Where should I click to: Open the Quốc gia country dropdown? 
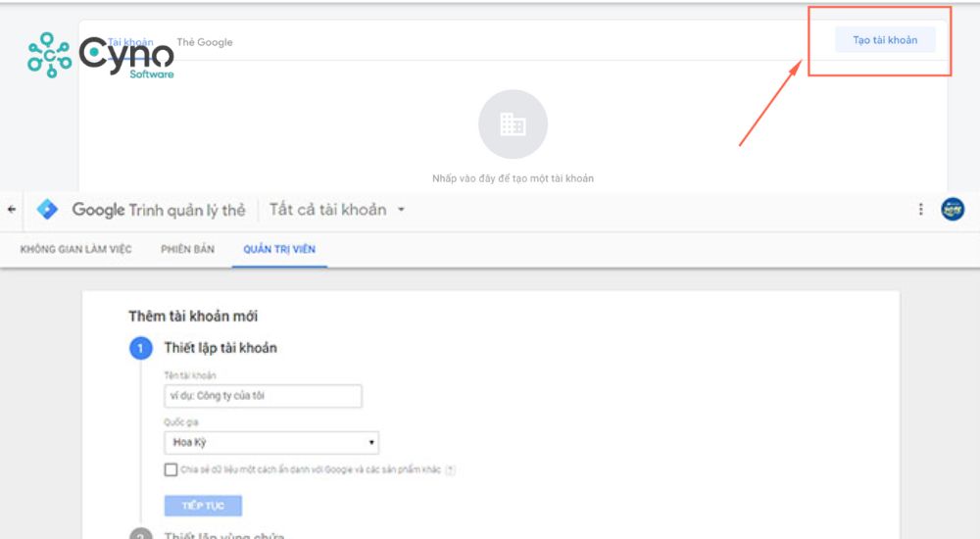pos(271,442)
